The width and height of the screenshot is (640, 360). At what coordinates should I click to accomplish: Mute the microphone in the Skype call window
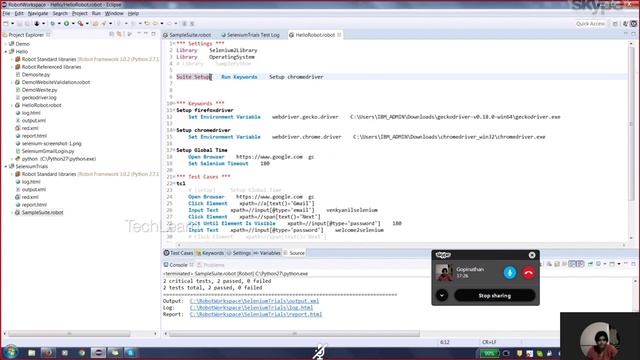(x=510, y=273)
